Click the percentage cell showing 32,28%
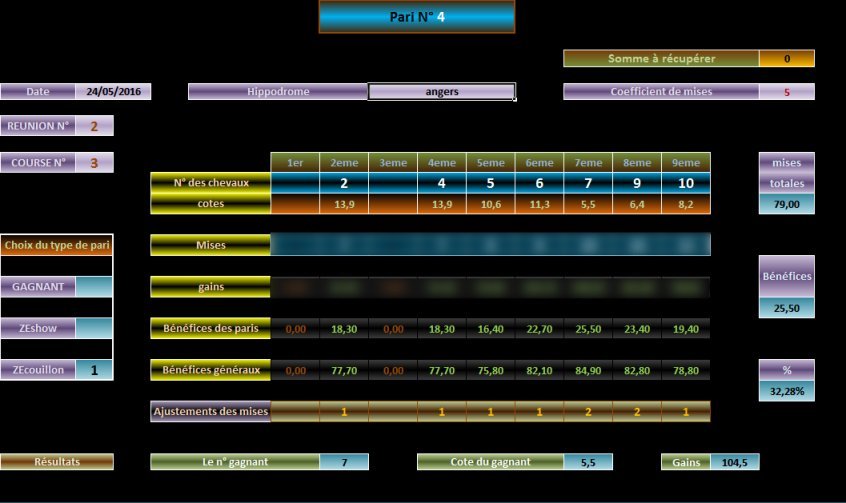The height and width of the screenshot is (503, 846). pos(786,392)
